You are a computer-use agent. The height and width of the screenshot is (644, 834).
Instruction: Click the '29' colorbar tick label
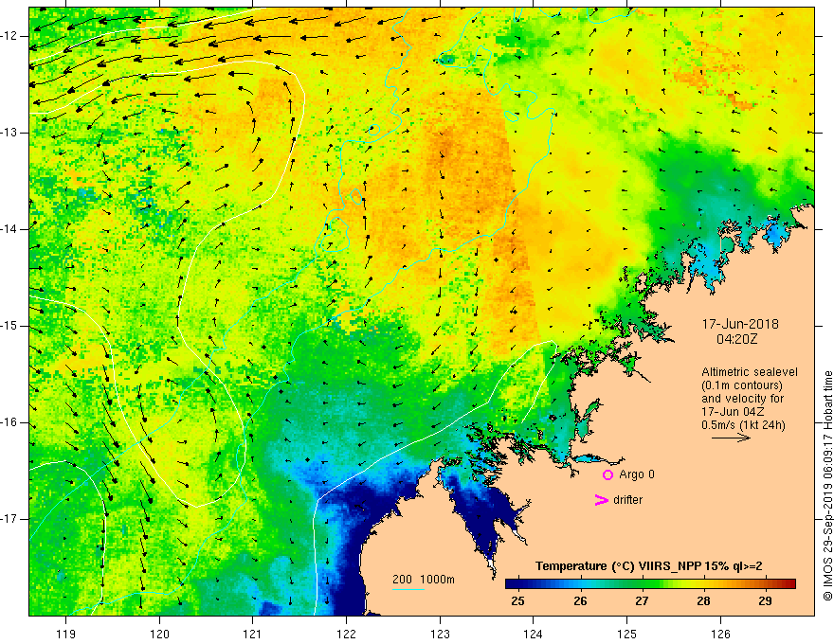pos(765,601)
